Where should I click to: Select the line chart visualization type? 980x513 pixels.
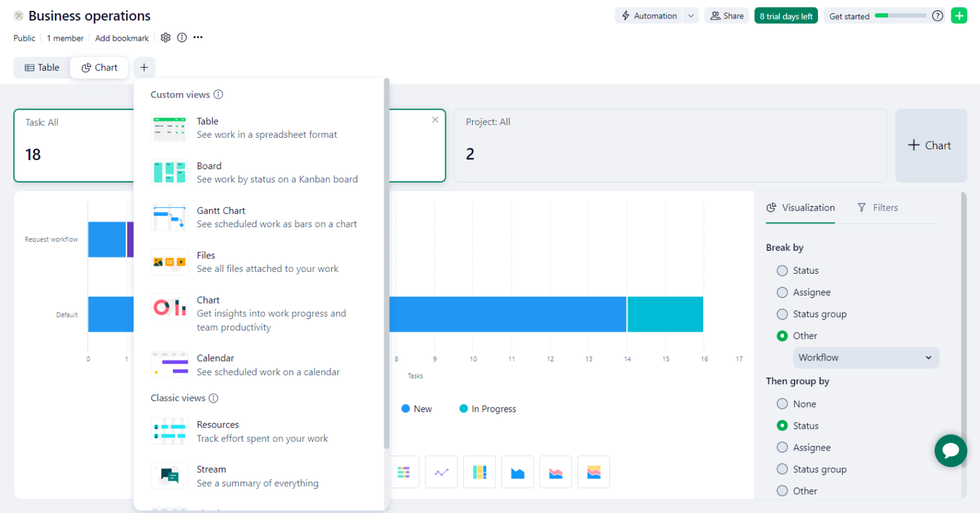coord(441,472)
